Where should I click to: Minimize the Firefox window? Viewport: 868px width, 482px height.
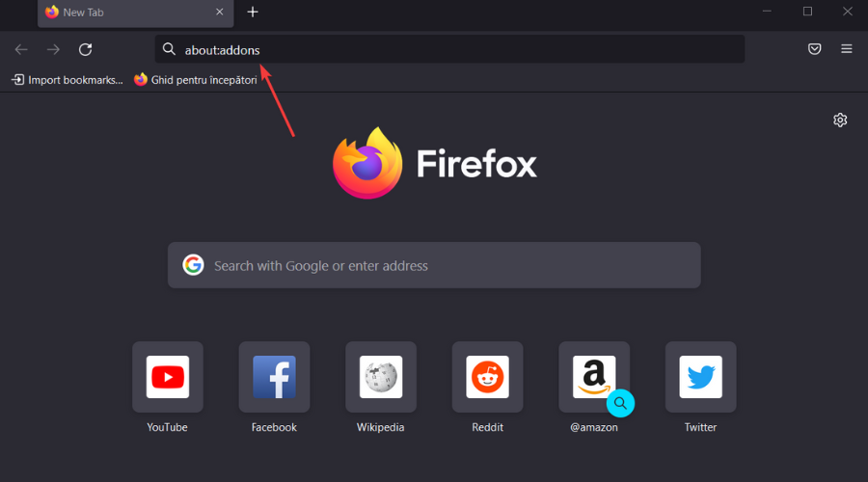767,11
